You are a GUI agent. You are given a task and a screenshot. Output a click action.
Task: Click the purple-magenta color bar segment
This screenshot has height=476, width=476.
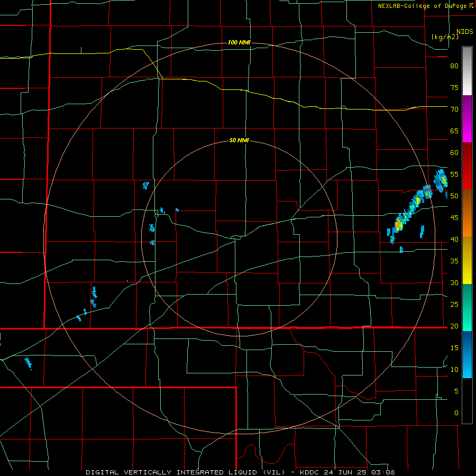pos(467,119)
